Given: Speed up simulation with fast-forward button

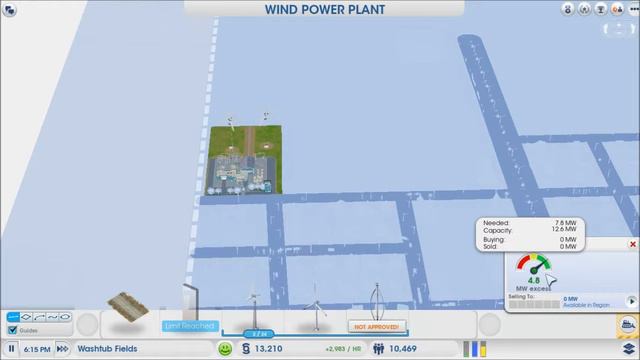Looking at the screenshot, I should (62, 349).
